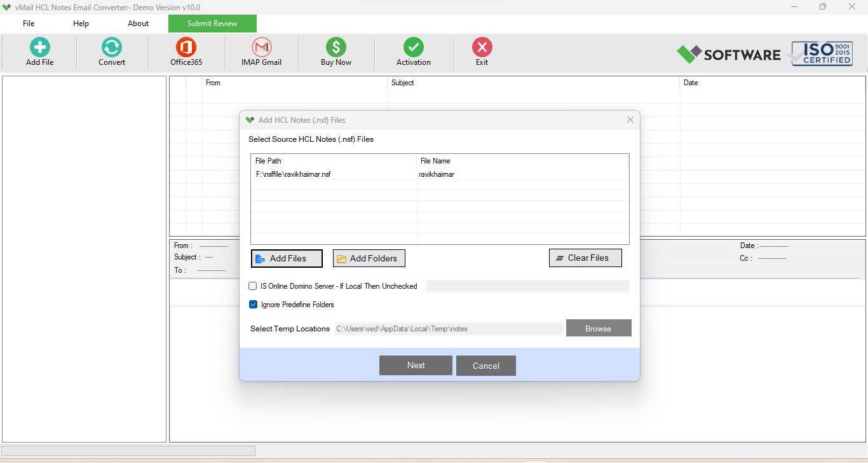The height and width of the screenshot is (463, 868).
Task: Click the ISO Certified badge
Action: (x=822, y=54)
